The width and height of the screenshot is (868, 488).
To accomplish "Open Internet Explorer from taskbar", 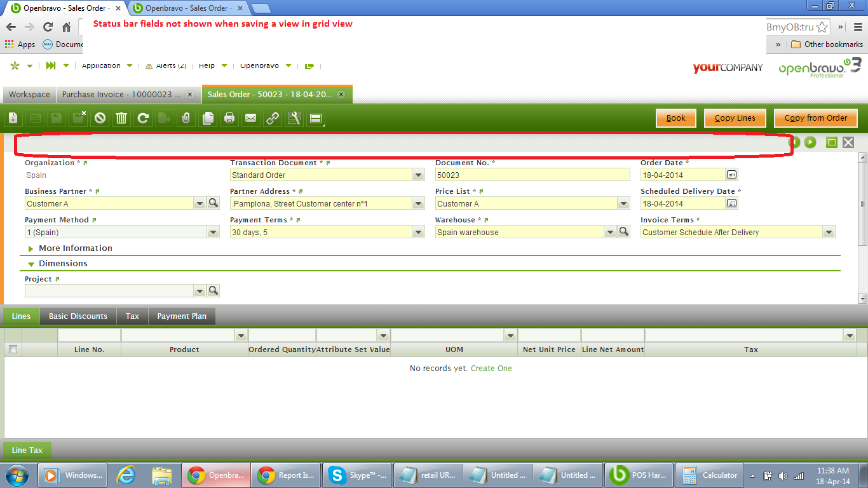I will [x=128, y=475].
